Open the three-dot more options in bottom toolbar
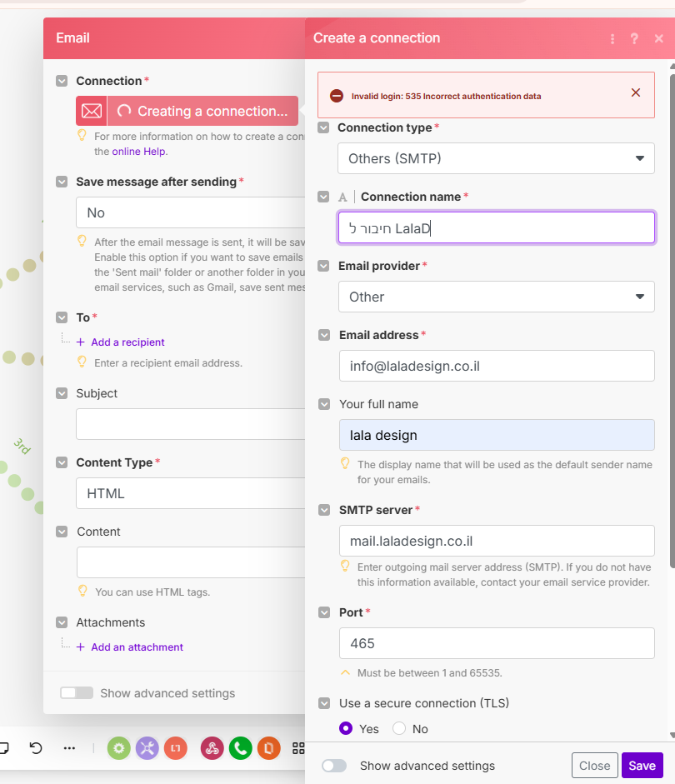Image resolution: width=675 pixels, height=784 pixels. tap(69, 748)
